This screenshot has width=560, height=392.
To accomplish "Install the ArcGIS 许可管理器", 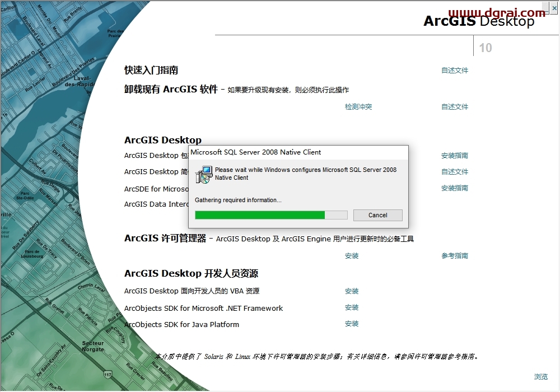I will (352, 256).
